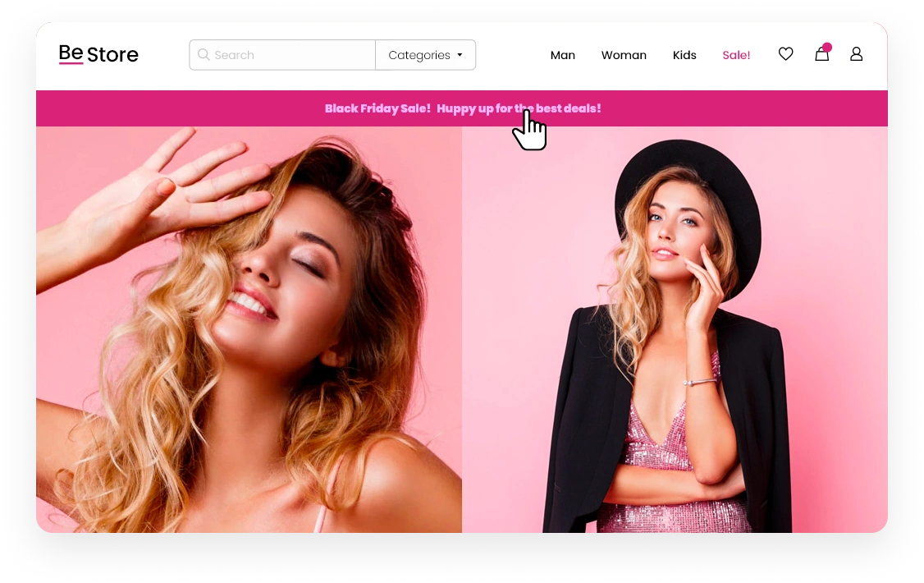
Task: Open the pink Sale! link
Action: point(736,55)
